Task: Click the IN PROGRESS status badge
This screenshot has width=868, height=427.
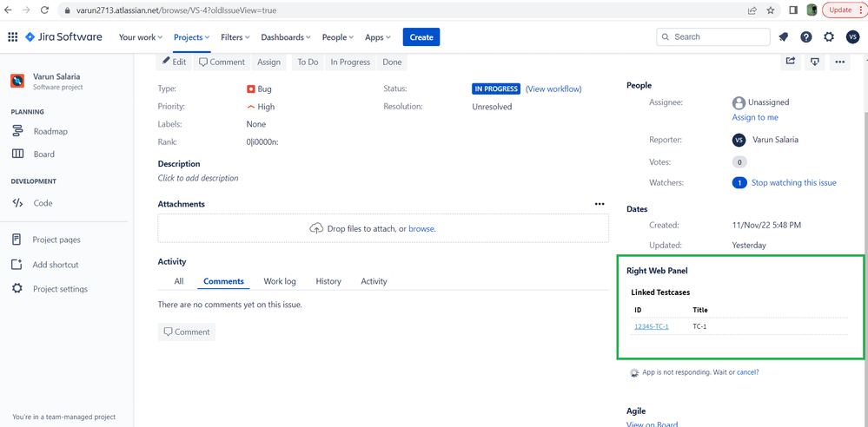Action: 496,89
